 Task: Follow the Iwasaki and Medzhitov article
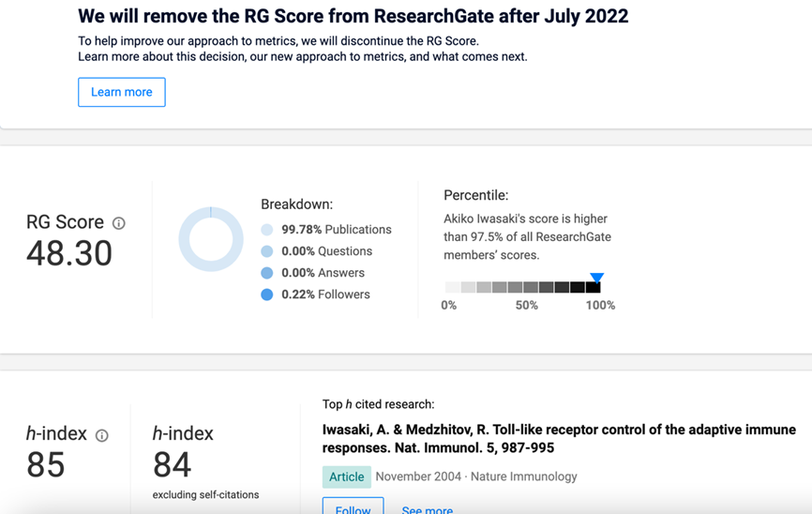[353, 506]
